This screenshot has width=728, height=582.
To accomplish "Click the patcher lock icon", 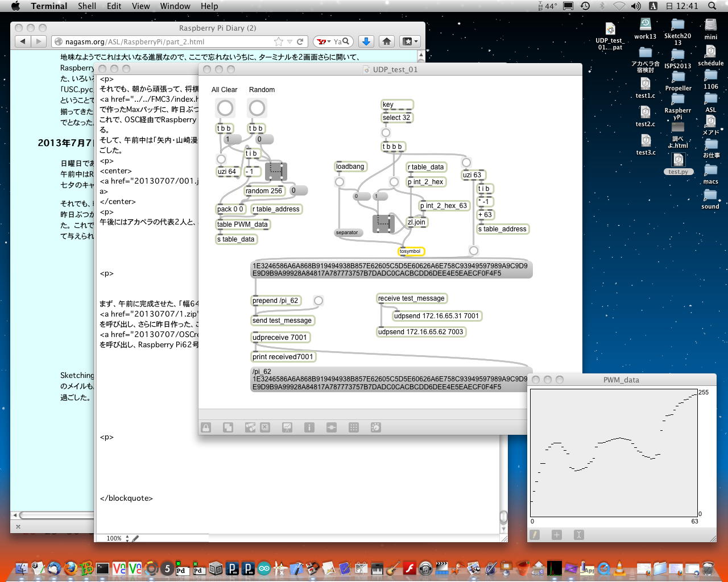I will (206, 427).
